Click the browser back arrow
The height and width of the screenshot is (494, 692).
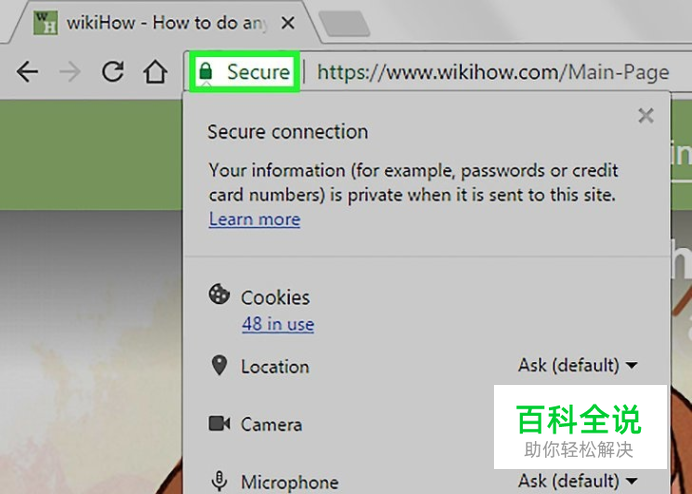pos(27,72)
